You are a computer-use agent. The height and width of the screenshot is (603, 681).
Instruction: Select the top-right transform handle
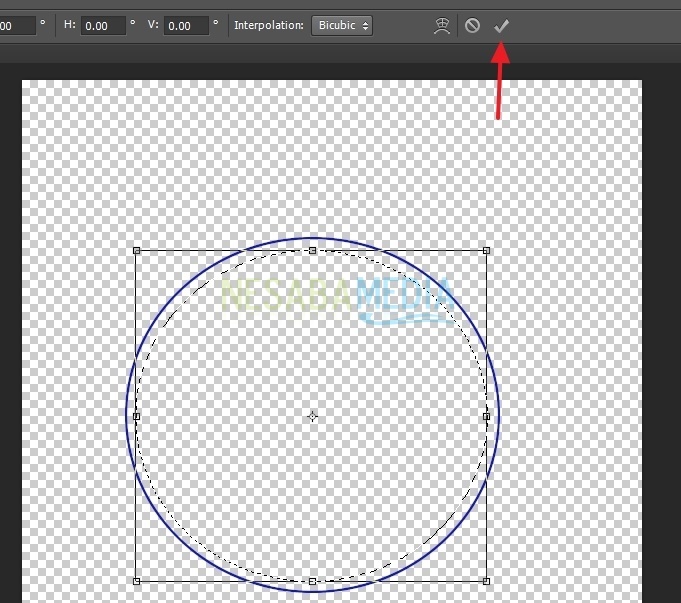[x=486, y=251]
